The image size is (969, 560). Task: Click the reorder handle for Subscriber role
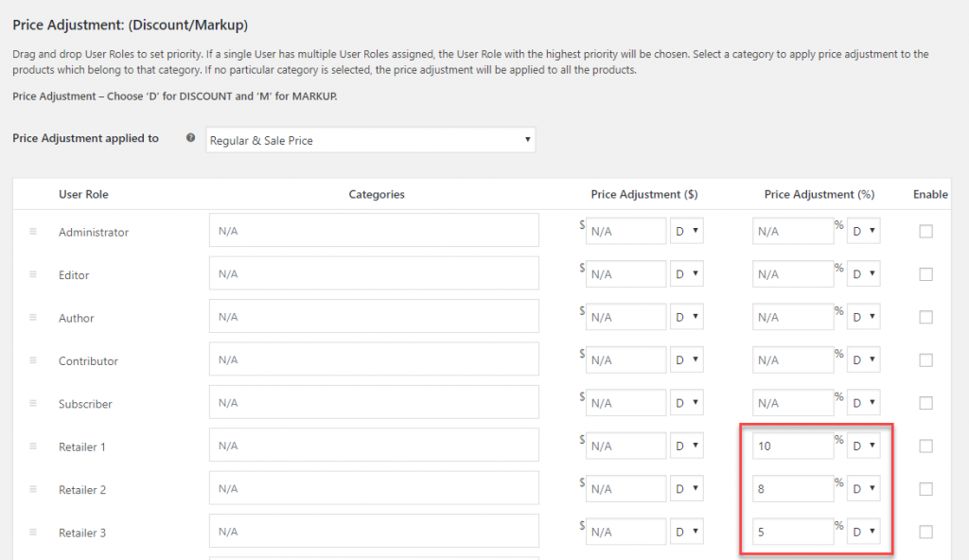pos(33,403)
